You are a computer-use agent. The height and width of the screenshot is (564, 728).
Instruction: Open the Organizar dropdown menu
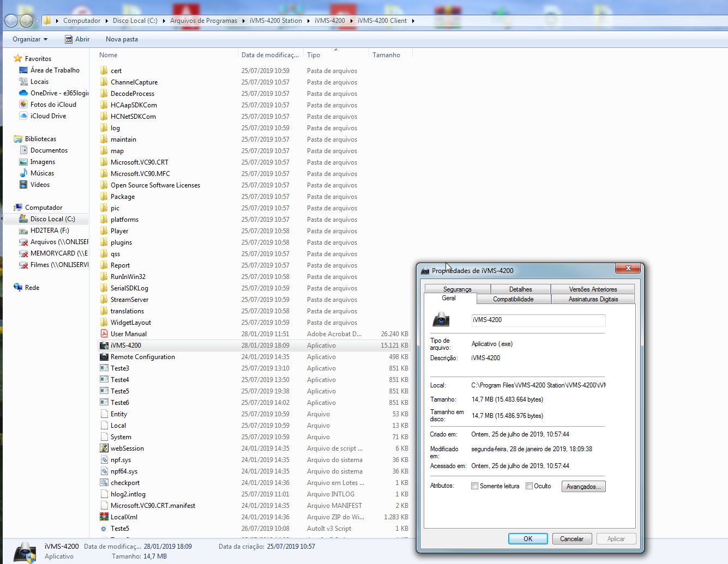pos(30,39)
